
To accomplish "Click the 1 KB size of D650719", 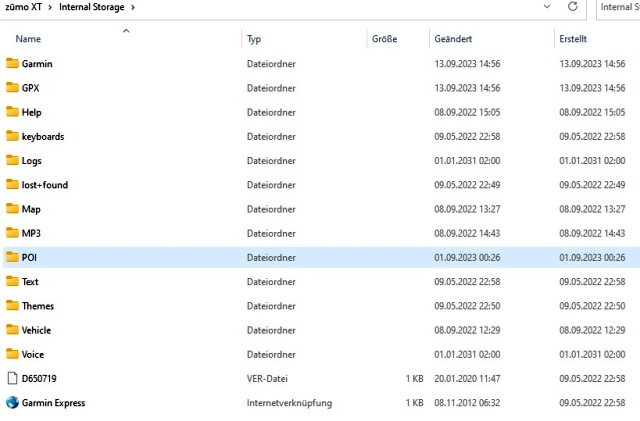I will (414, 379).
